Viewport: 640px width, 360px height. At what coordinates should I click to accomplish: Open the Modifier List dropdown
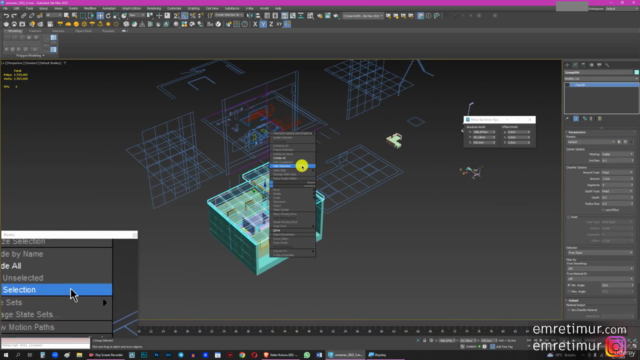coord(601,79)
